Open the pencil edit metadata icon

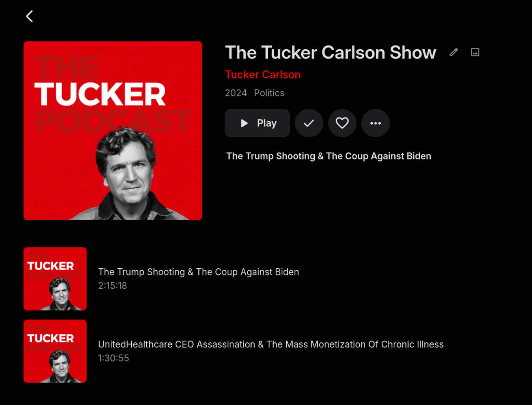click(x=454, y=52)
